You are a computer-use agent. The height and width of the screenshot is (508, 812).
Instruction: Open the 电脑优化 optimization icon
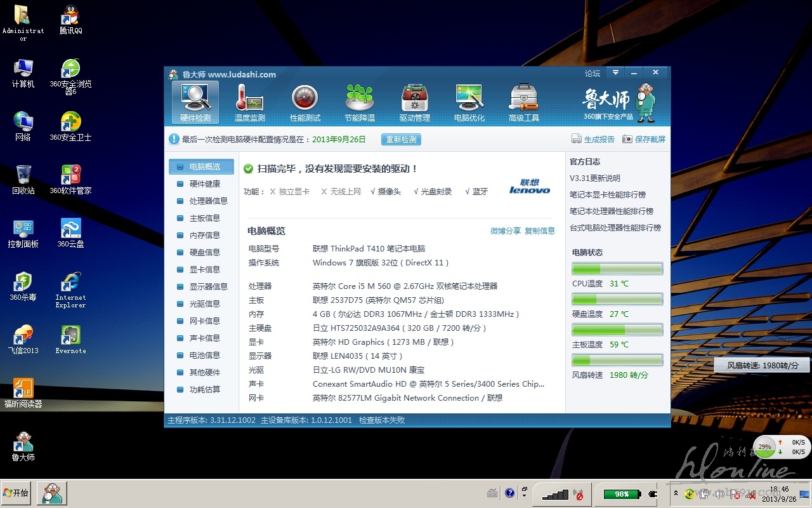click(x=469, y=102)
